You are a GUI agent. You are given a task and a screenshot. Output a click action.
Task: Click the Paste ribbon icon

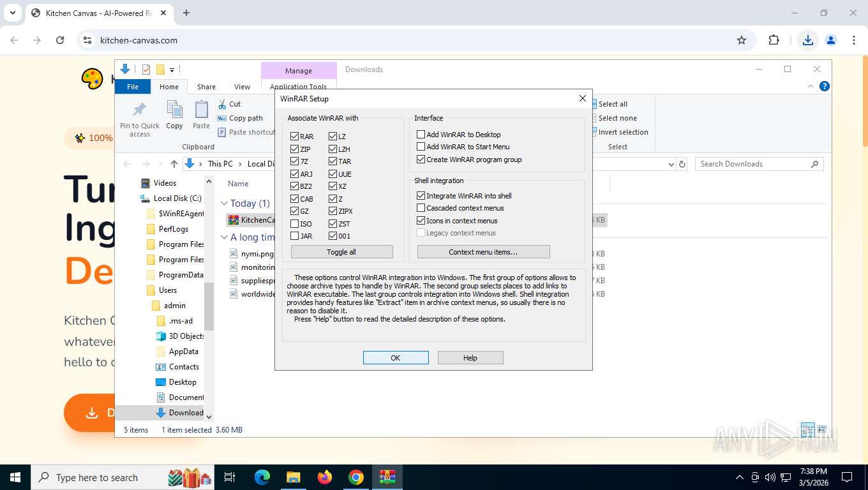201,115
